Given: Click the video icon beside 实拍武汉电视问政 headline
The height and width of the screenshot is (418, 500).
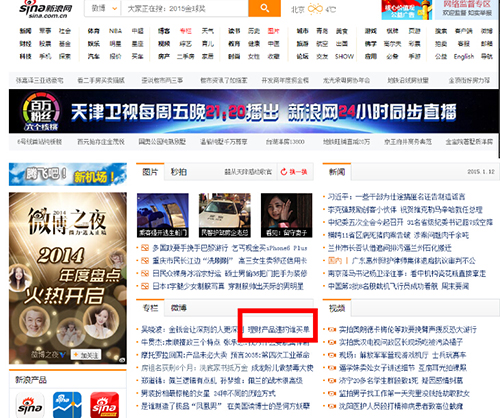Looking at the screenshot, I should pyautogui.click(x=332, y=342).
